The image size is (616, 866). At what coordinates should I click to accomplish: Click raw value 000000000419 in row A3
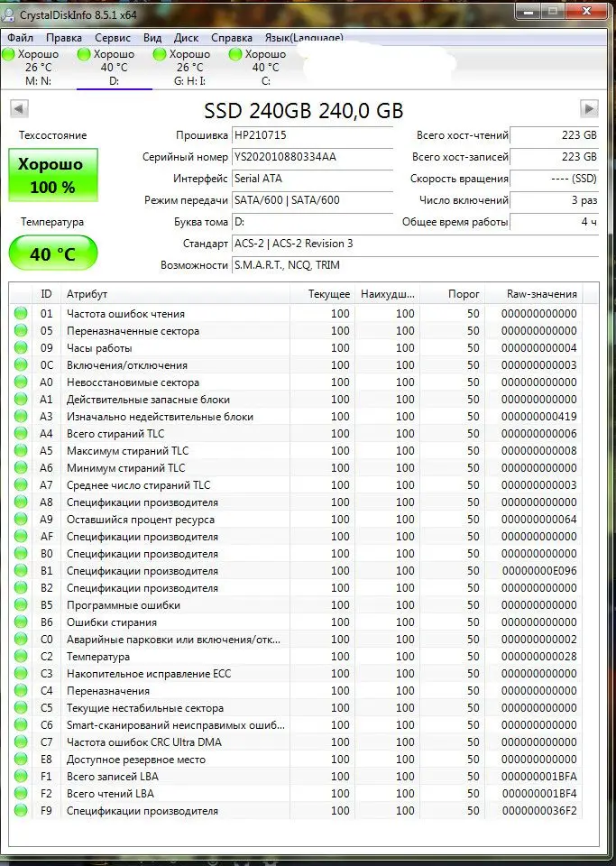click(x=539, y=417)
